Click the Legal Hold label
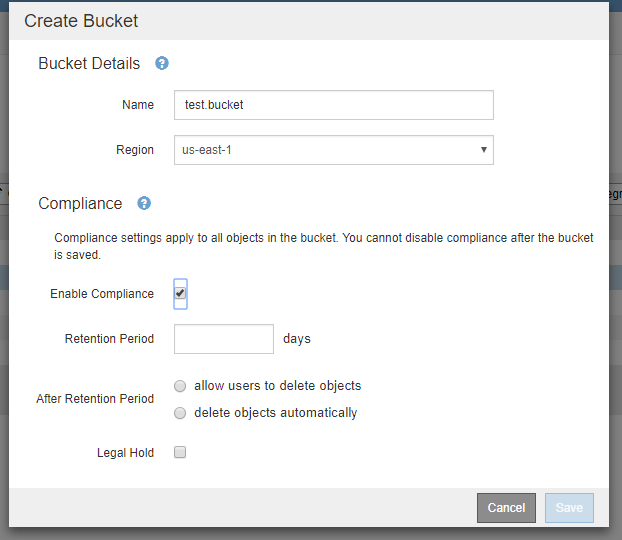This screenshot has height=540, width=622. [125, 453]
